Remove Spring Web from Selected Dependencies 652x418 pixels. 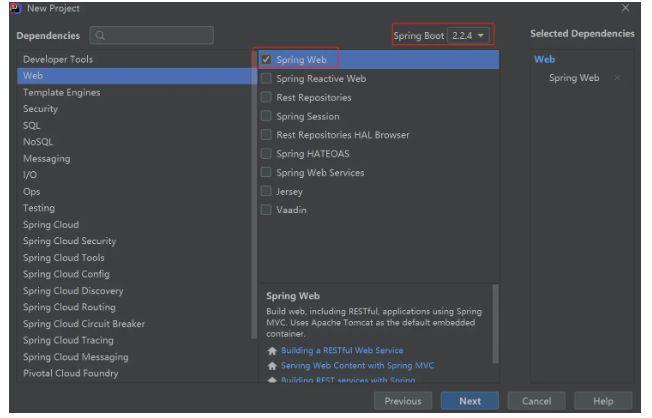click(617, 78)
